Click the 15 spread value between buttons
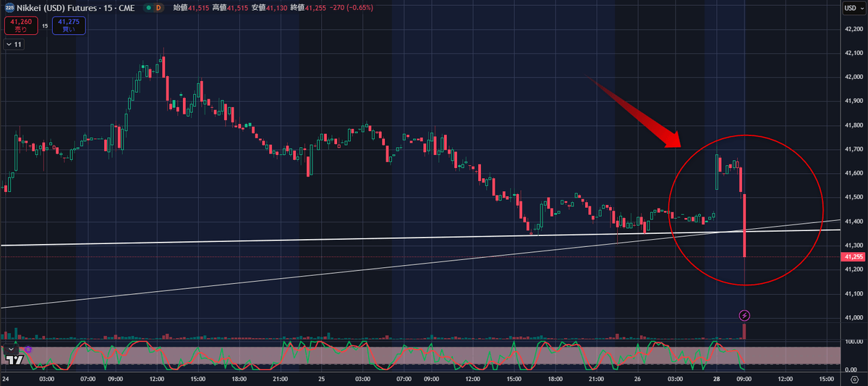 pos(44,25)
